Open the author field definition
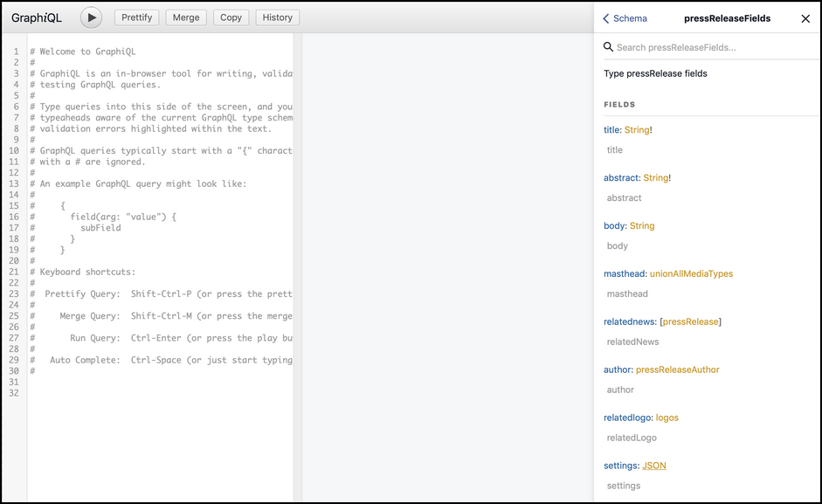 [x=618, y=369]
